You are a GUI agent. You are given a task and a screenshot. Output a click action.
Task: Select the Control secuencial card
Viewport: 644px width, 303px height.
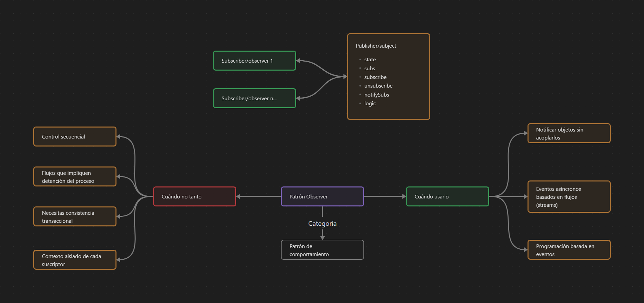pos(75,137)
